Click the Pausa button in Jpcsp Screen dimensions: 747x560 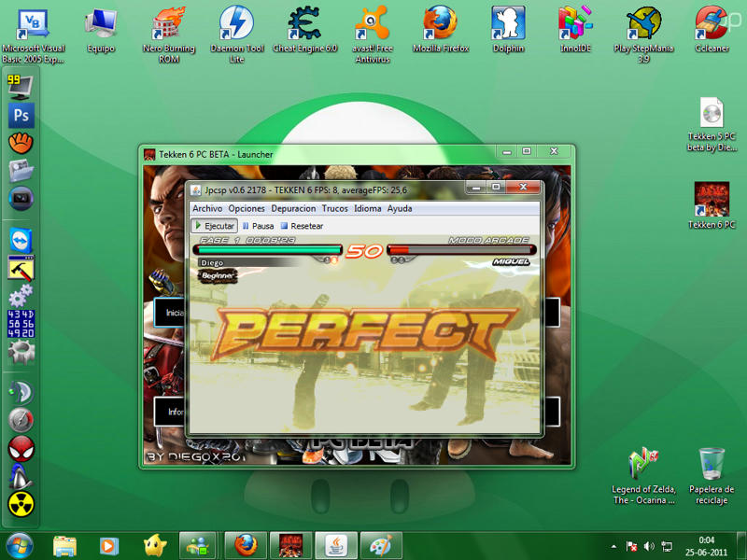[x=258, y=226]
